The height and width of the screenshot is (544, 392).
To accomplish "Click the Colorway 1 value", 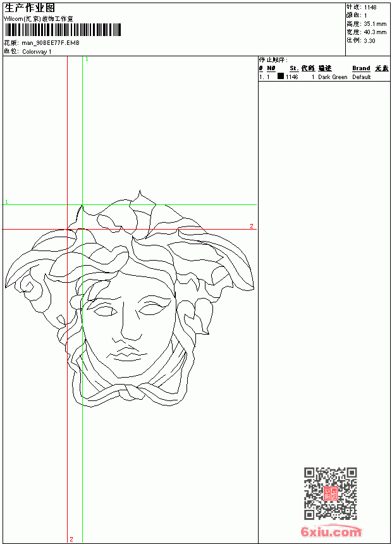I will pos(37,52).
